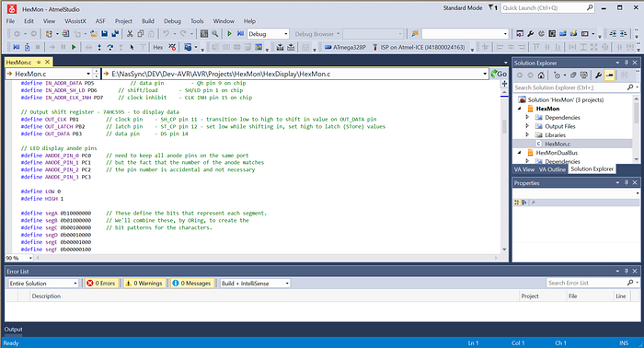Save the current file with the floppy icon
This screenshot has height=348, width=644.
point(105,34)
